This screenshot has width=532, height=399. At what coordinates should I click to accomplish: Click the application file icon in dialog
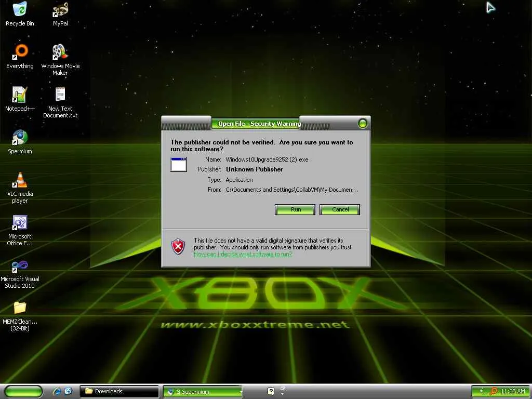(179, 165)
